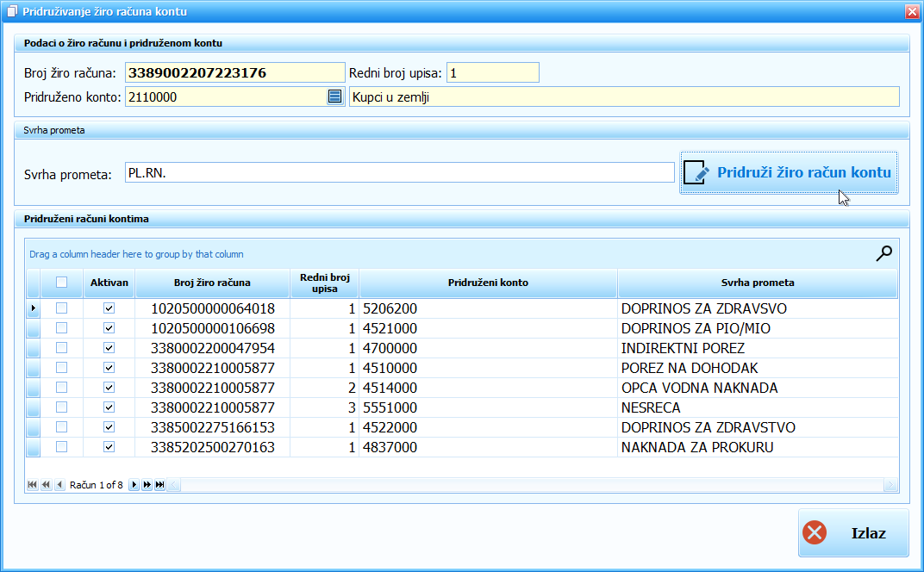Sort by the Broj žiro računa column header
The width and height of the screenshot is (924, 572).
(x=212, y=283)
